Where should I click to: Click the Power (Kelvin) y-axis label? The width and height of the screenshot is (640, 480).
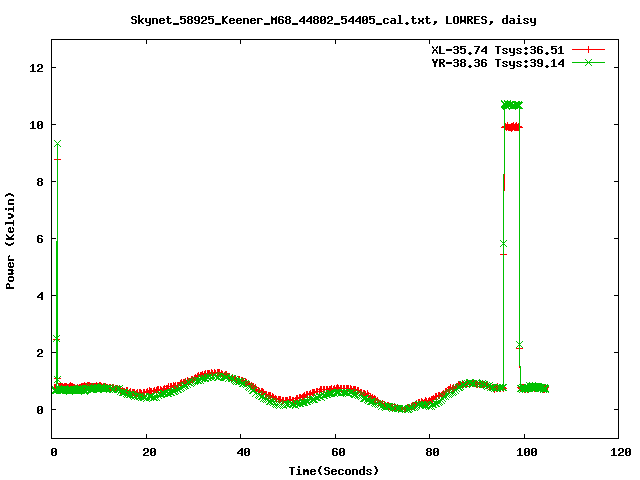10,241
